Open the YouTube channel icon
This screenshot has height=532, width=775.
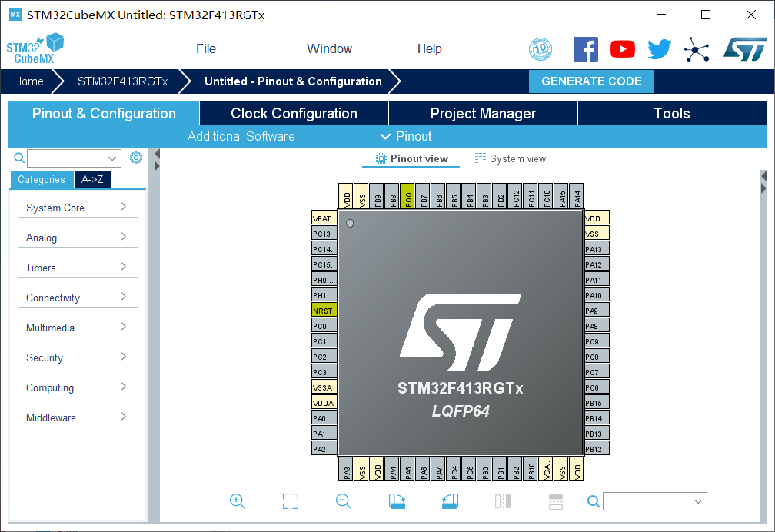623,49
